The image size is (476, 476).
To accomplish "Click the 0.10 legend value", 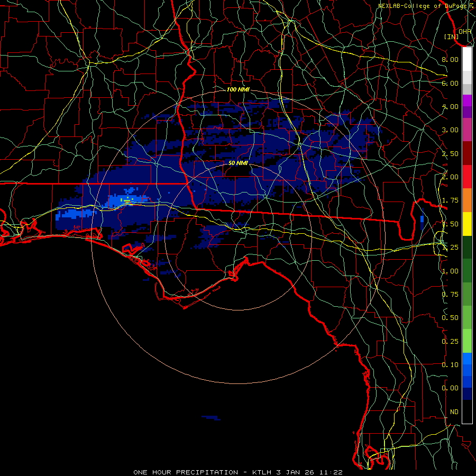I will (x=450, y=365).
